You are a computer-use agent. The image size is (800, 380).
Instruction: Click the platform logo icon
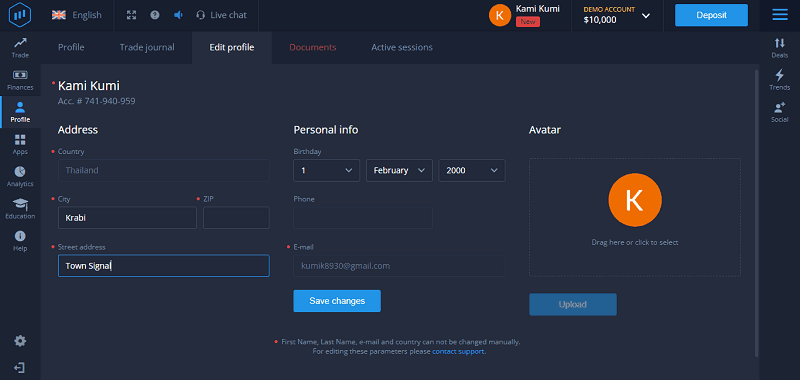20,15
